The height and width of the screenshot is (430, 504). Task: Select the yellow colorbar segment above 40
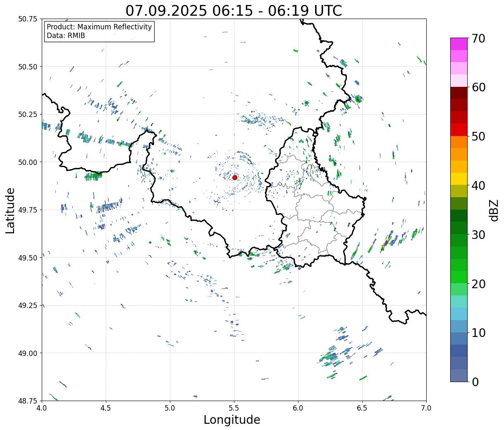click(459, 179)
